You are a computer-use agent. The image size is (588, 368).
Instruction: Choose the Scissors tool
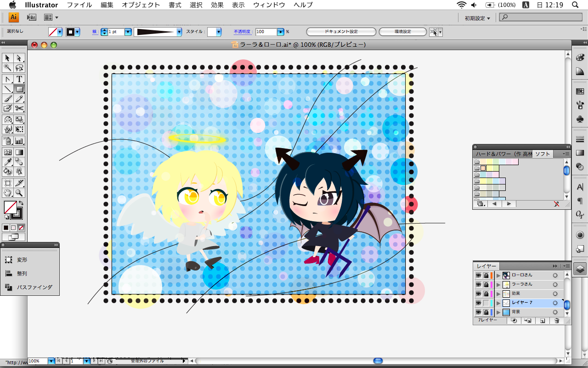click(19, 108)
